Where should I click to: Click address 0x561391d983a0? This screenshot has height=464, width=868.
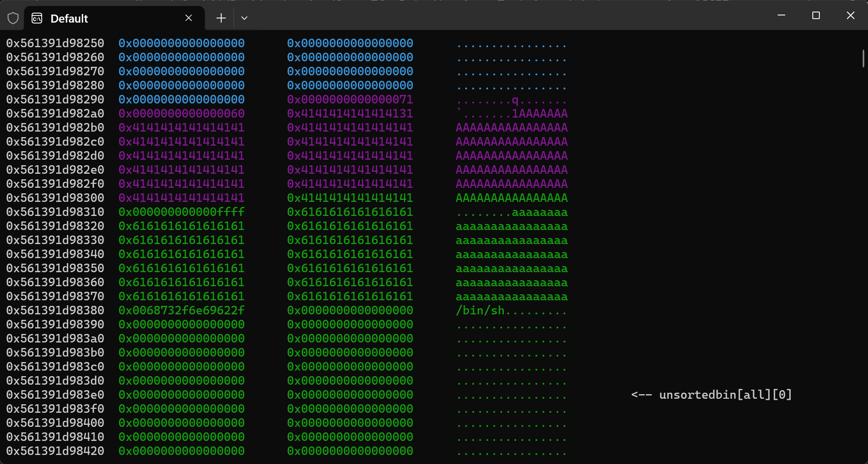pos(55,338)
